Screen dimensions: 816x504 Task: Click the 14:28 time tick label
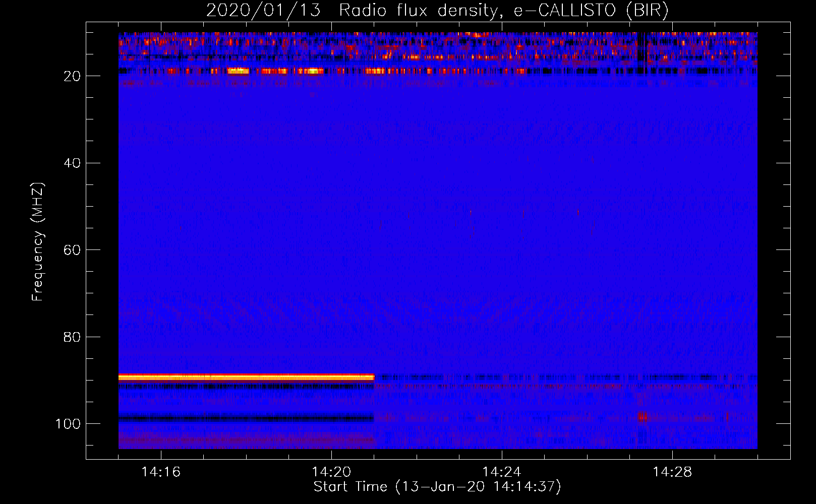(x=672, y=472)
